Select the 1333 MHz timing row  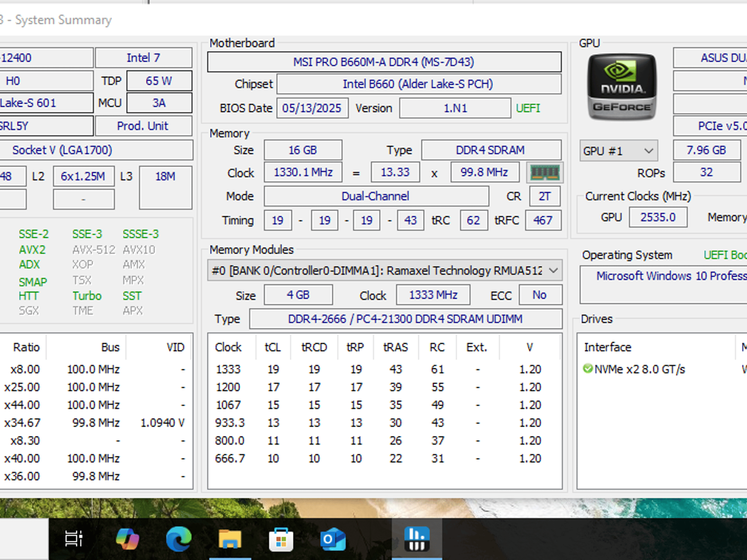(384, 369)
